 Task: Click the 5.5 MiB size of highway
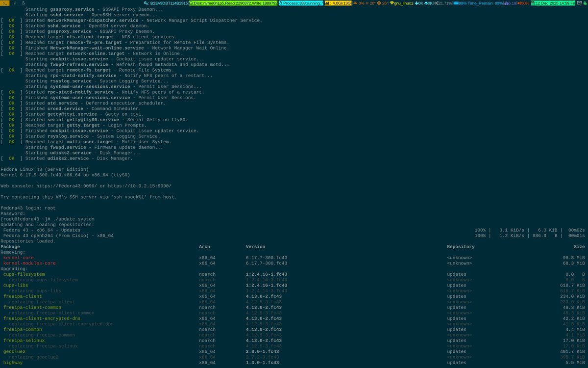click(575, 363)
